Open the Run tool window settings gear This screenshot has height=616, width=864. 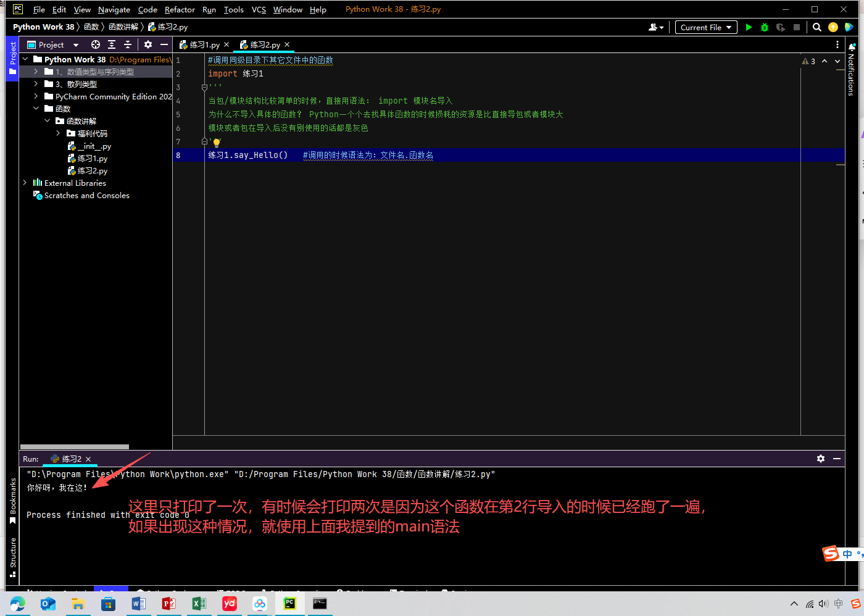820,459
